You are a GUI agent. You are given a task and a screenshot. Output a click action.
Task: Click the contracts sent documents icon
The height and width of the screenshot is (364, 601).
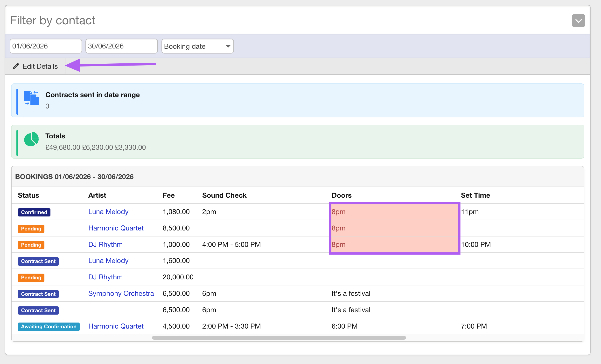(31, 98)
